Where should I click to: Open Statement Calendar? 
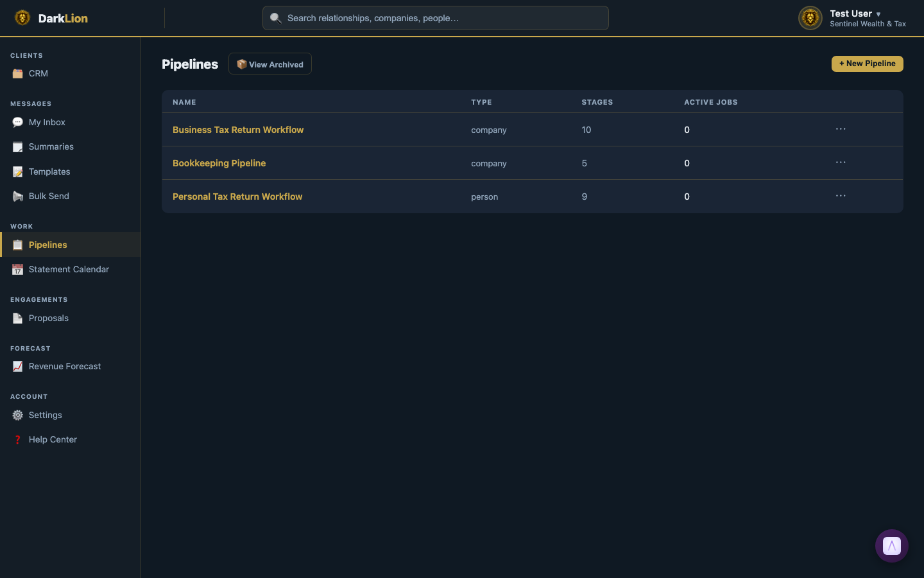click(x=71, y=269)
